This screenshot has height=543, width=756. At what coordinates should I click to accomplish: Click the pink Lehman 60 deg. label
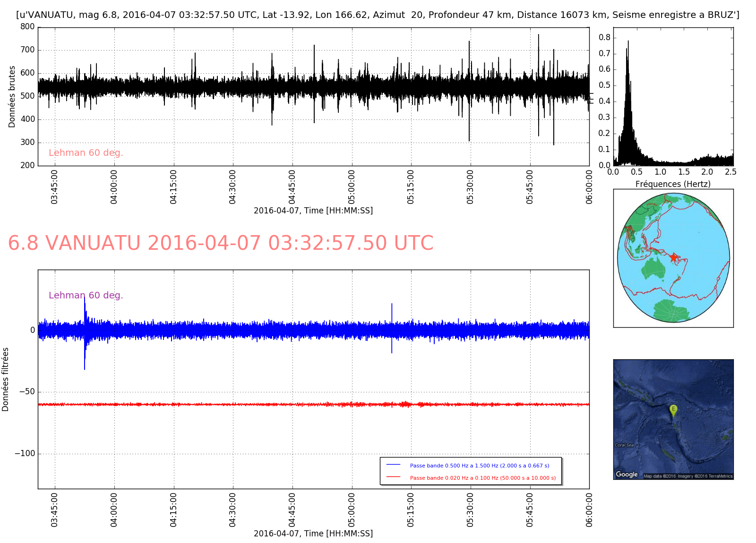point(86,153)
